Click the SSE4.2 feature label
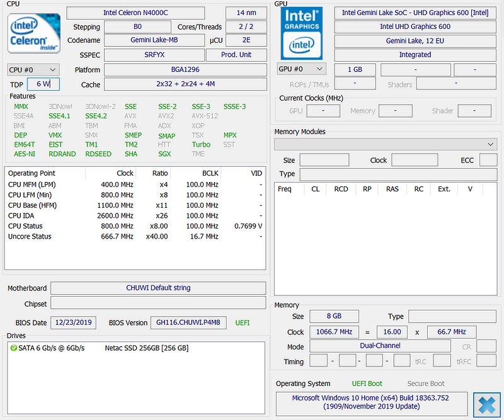 [x=96, y=116]
